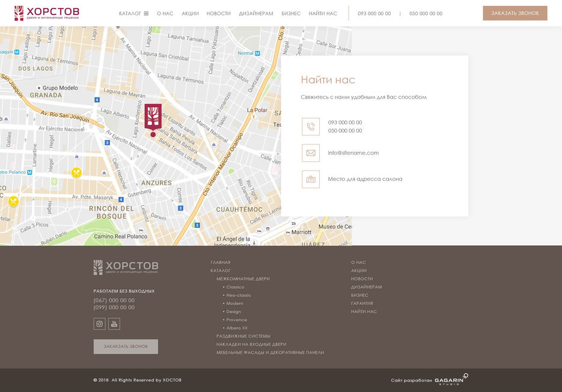Open Накладки на входные двери footer link

(251, 345)
